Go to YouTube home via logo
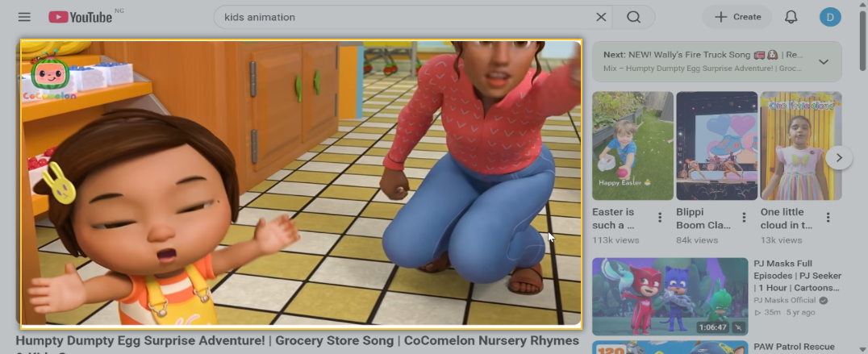The height and width of the screenshot is (354, 868). [81, 17]
